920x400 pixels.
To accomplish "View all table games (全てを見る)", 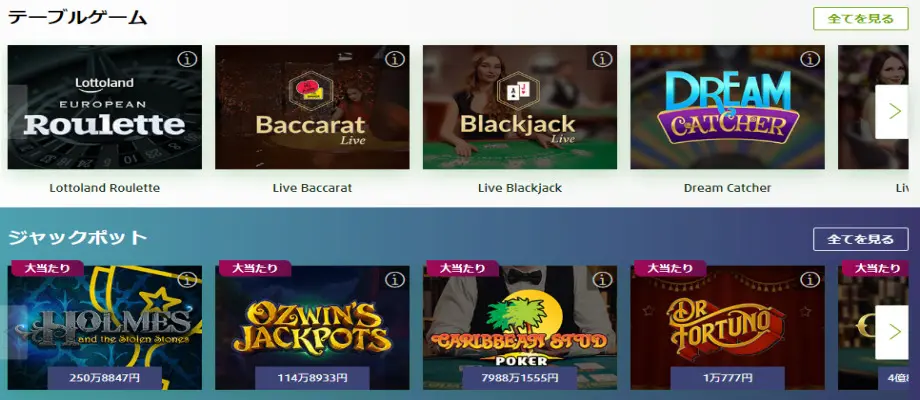I will pyautogui.click(x=861, y=19).
